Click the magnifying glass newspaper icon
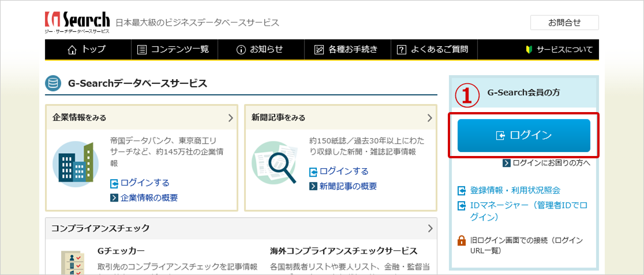The image size is (644, 275). click(273, 163)
